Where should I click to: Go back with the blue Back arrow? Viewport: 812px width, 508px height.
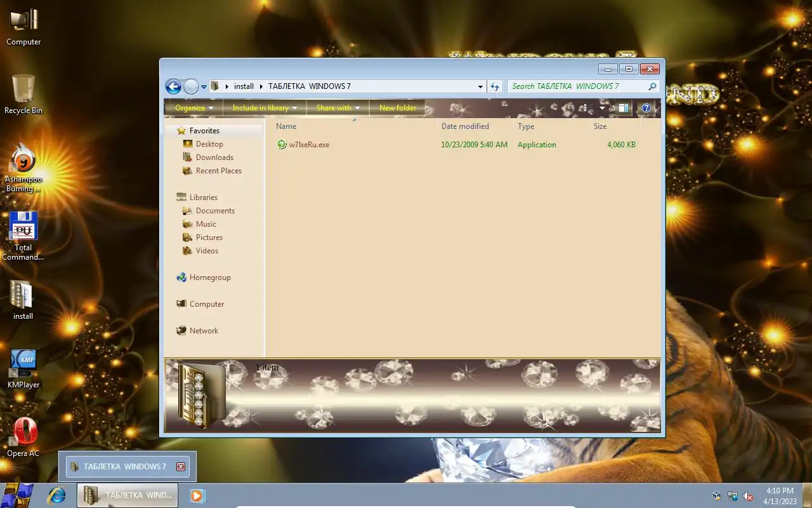pyautogui.click(x=173, y=86)
